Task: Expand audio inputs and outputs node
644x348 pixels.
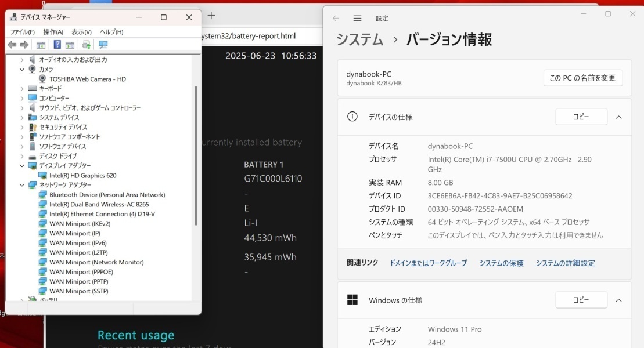Action: tap(22, 60)
